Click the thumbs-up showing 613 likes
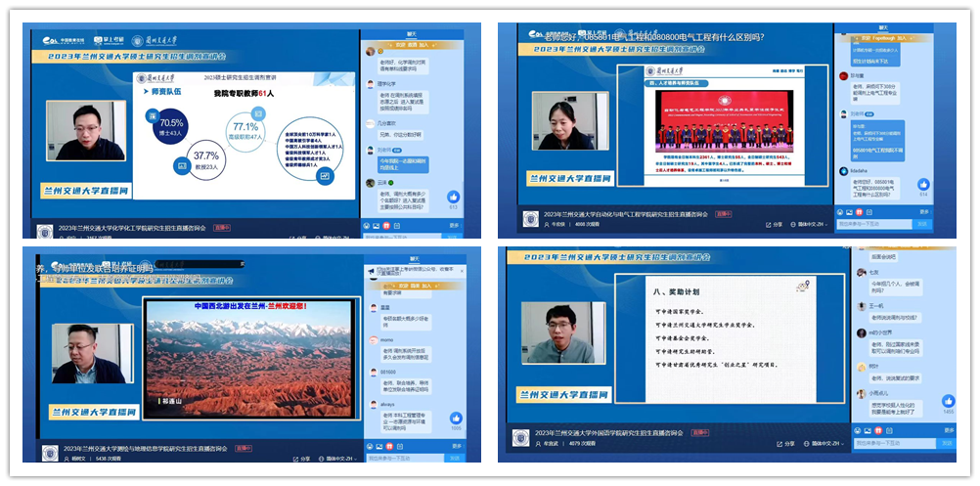The width and height of the screenshot is (980, 486). pos(454,197)
